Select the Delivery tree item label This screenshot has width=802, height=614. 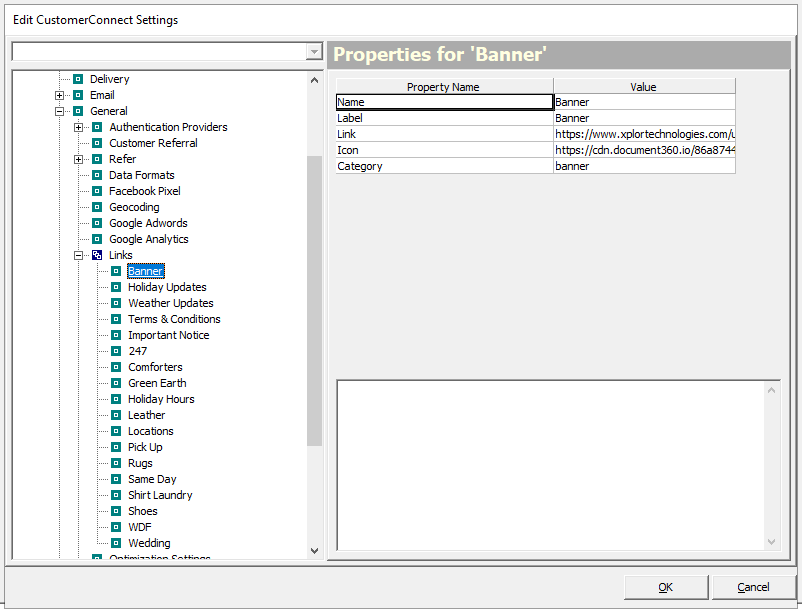click(x=109, y=79)
